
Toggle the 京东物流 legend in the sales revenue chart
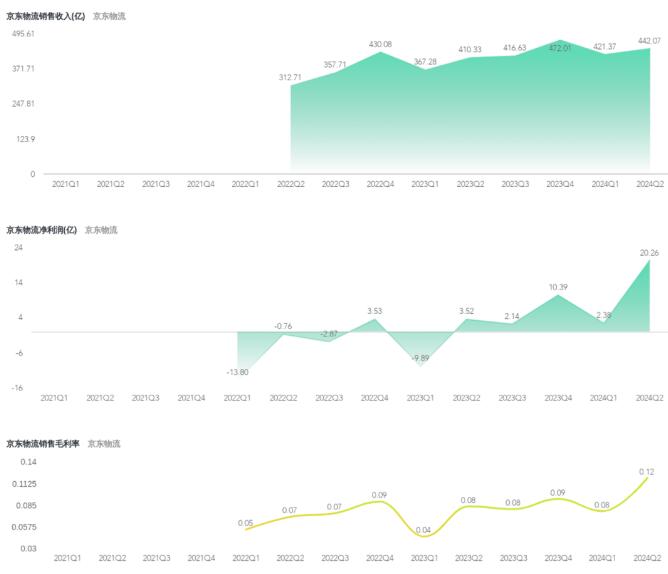[109, 17]
